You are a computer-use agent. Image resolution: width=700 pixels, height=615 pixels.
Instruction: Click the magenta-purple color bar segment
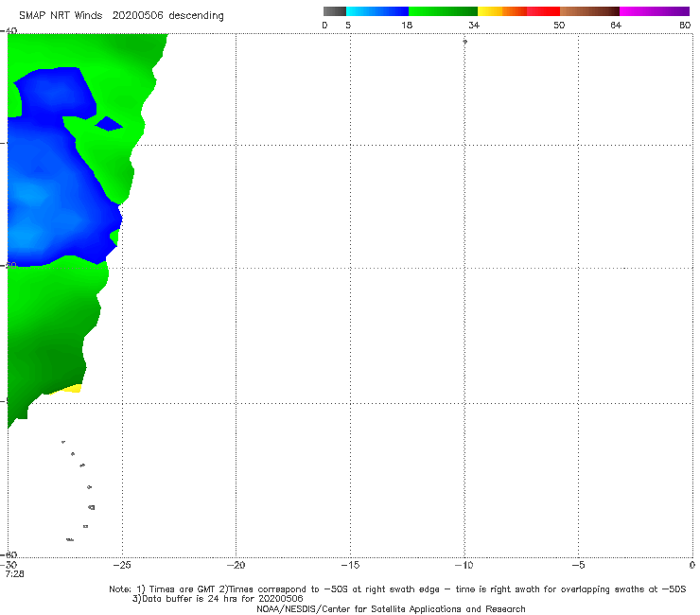pos(655,11)
